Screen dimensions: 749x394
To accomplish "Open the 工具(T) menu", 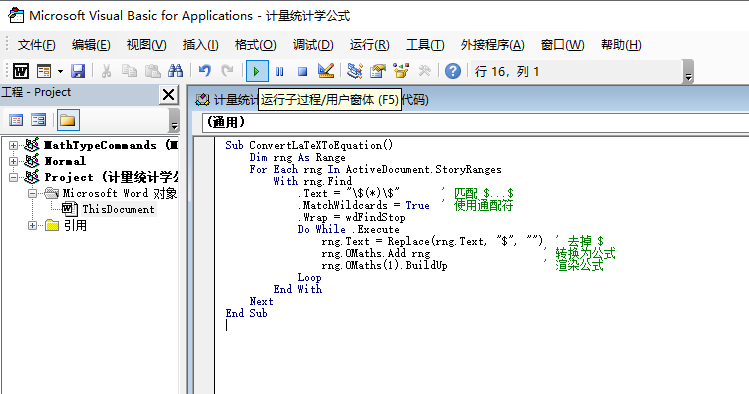I will pos(425,45).
